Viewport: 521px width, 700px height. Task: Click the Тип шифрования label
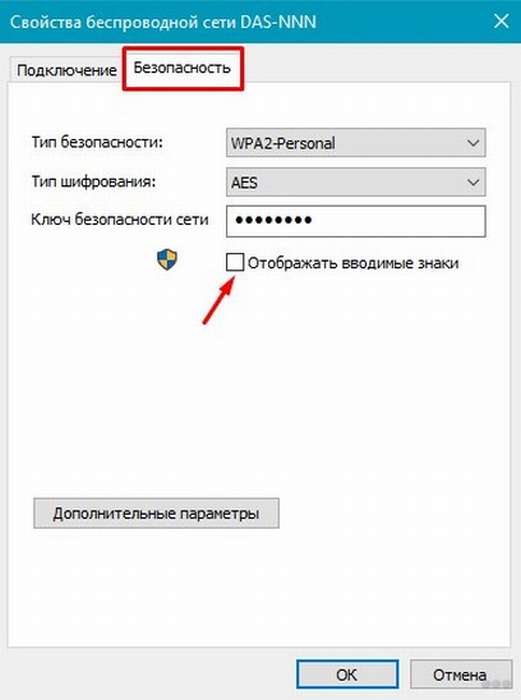tap(94, 182)
